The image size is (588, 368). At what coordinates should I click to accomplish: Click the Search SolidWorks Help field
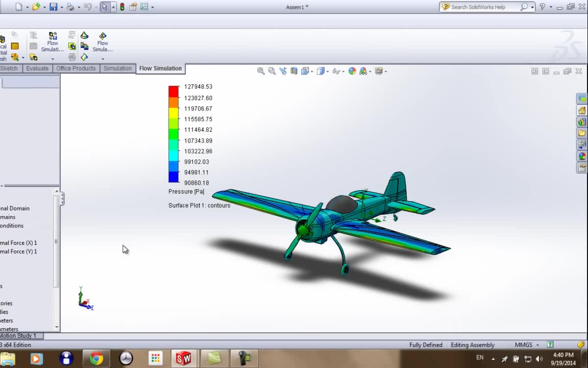coord(485,7)
